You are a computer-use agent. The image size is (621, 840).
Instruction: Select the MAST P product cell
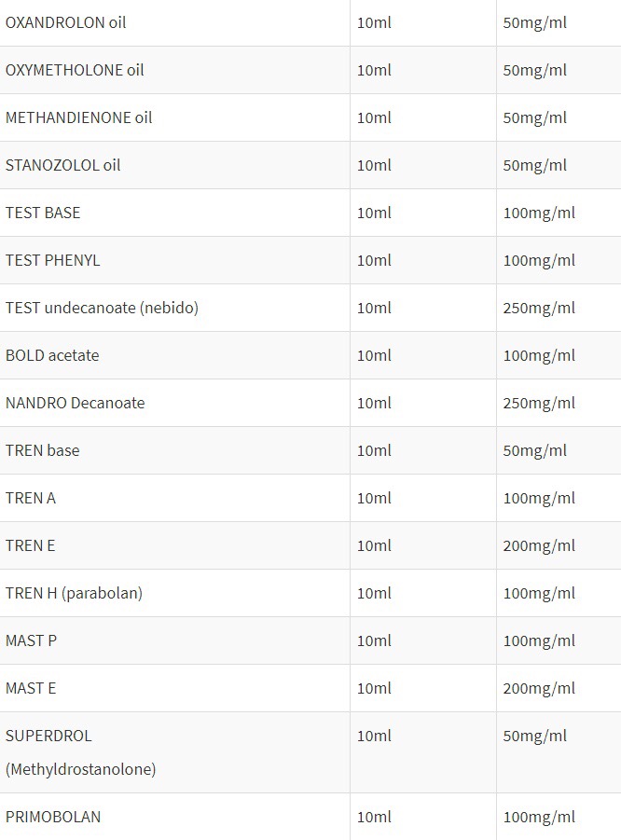pyautogui.click(x=31, y=640)
